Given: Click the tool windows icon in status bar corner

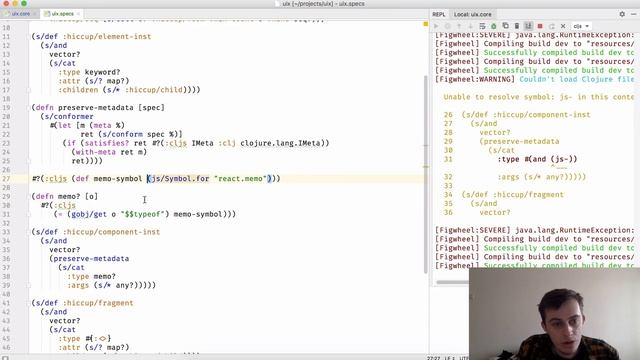Looking at the screenshot, I should click(5, 358).
